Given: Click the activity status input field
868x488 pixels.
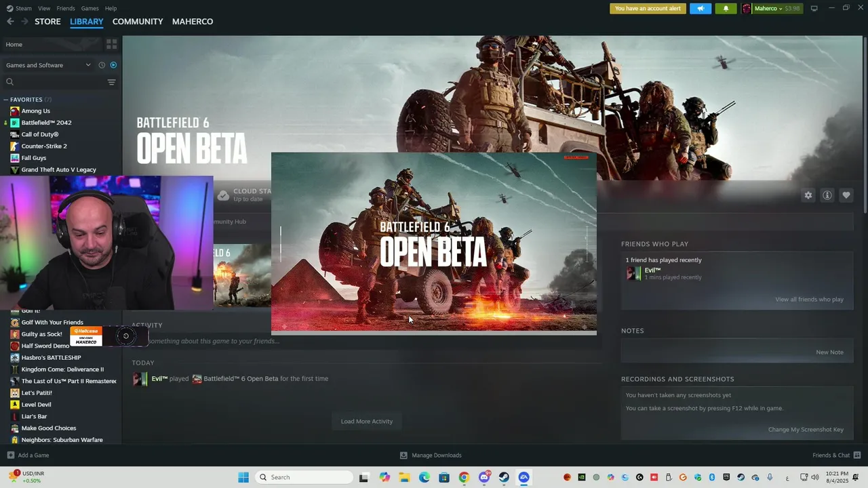Looking at the screenshot, I should click(x=366, y=341).
